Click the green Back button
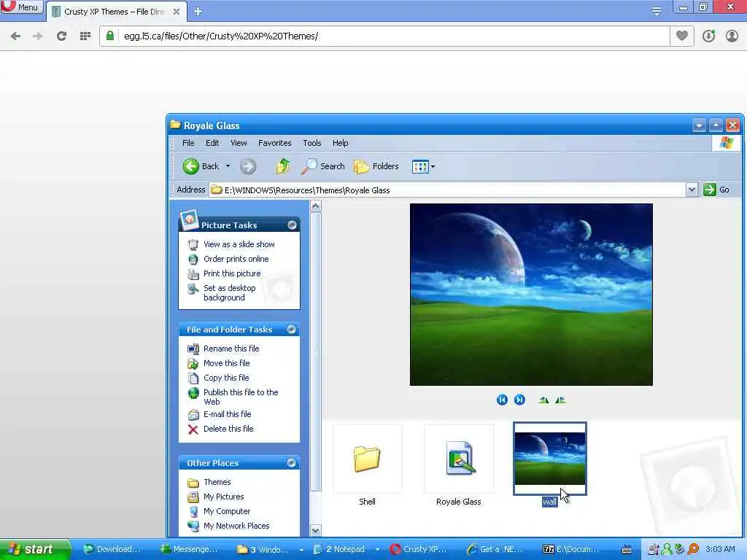 click(201, 166)
